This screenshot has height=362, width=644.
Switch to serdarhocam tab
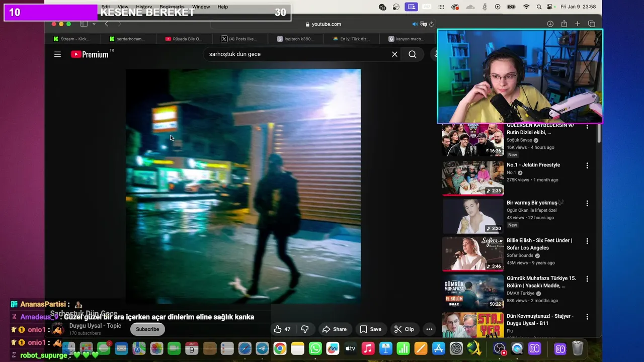coord(127,39)
